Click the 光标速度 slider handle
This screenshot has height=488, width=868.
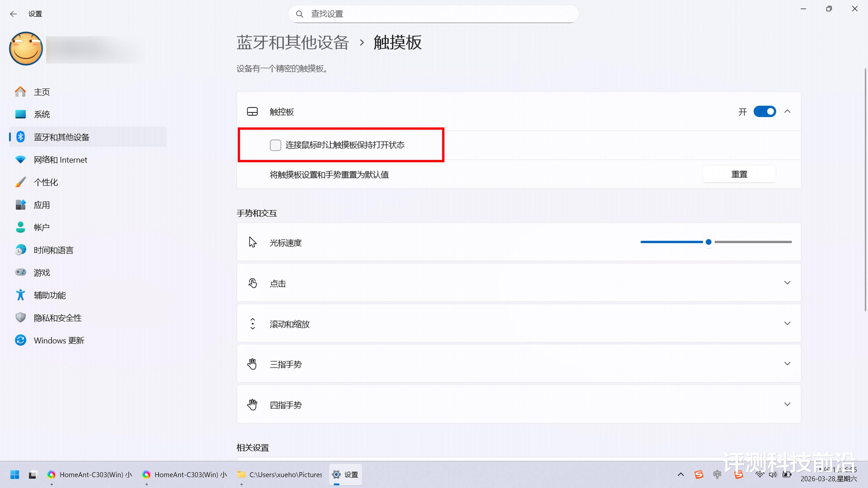(709, 242)
